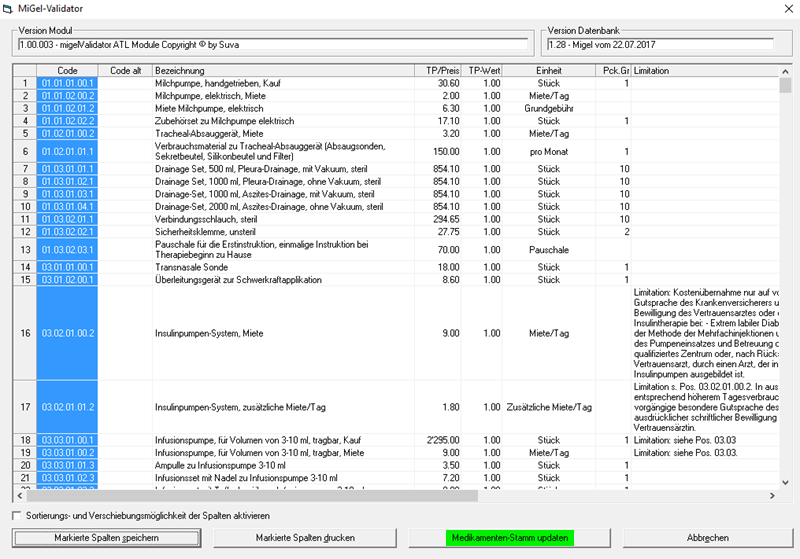Click the Abbrechen button
800x559 pixels.
[708, 538]
